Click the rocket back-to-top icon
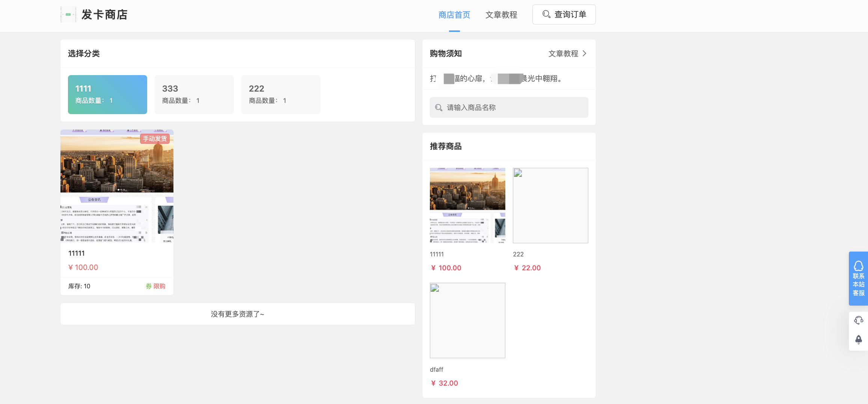868x404 pixels. [858, 340]
